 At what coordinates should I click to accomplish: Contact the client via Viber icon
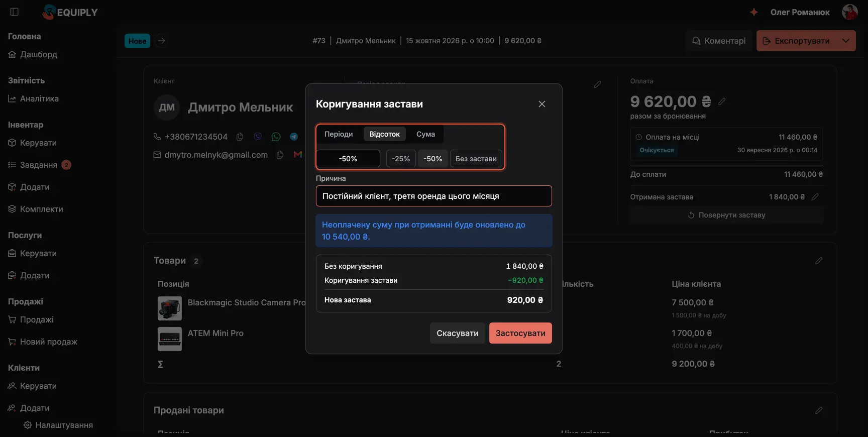pos(258,137)
